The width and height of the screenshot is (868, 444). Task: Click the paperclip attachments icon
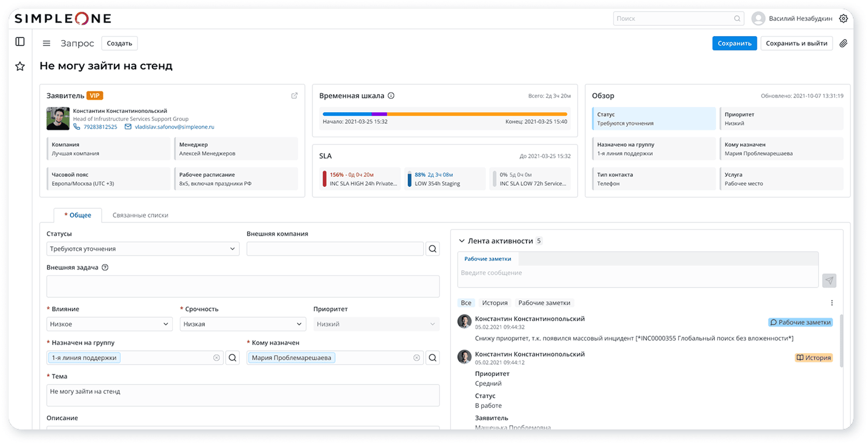(x=843, y=43)
